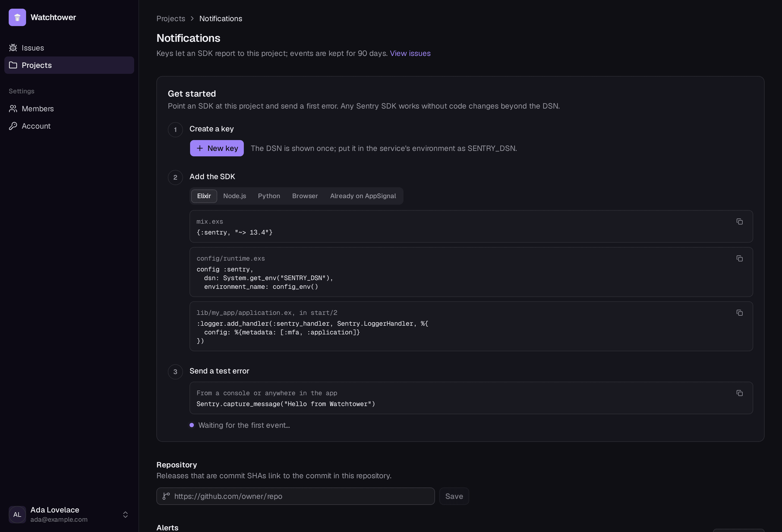782x532 pixels.
Task: Switch to the Elixir SDK tab
Action: point(204,196)
